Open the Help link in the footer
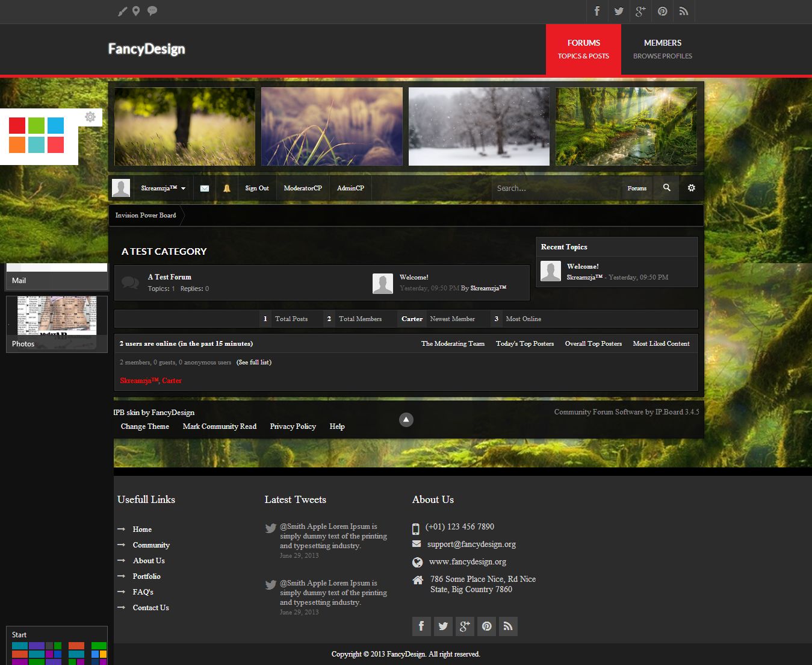This screenshot has height=665, width=812. (337, 426)
